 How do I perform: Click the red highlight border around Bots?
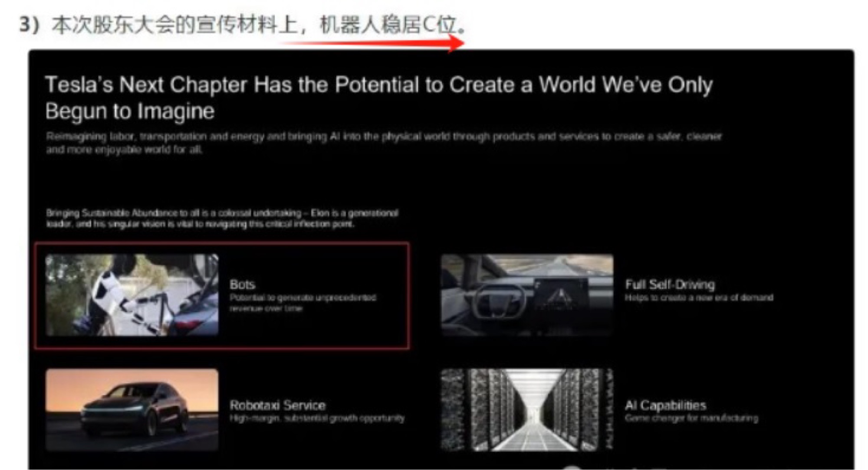[221, 244]
